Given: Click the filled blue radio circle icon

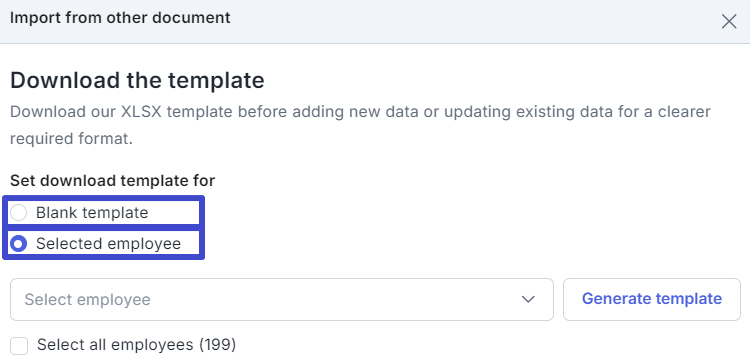Looking at the screenshot, I should click(x=19, y=244).
